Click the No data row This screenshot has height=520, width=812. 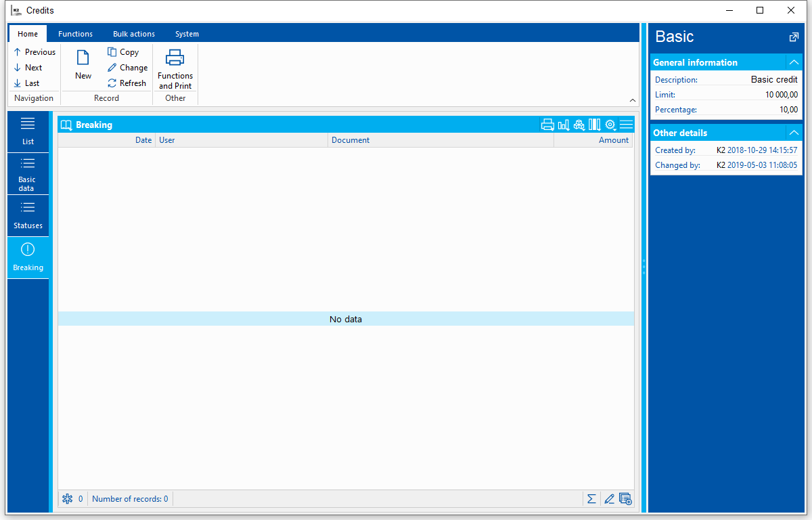tap(346, 319)
